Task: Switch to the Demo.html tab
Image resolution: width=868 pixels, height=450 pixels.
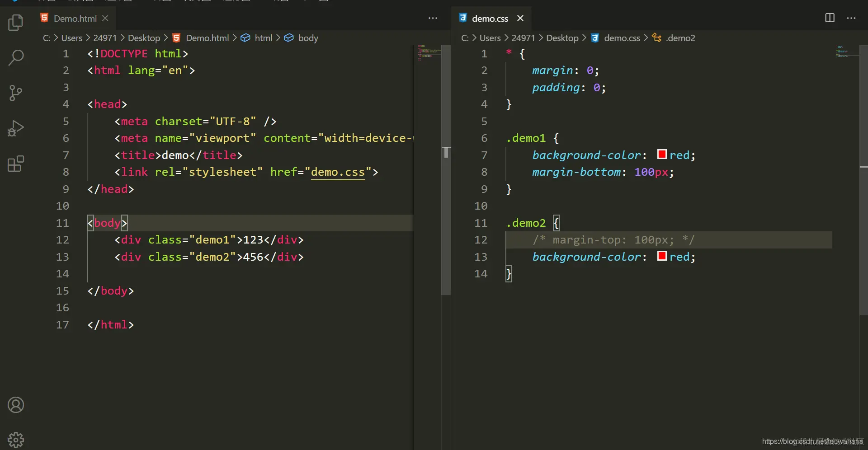Action: point(75,19)
